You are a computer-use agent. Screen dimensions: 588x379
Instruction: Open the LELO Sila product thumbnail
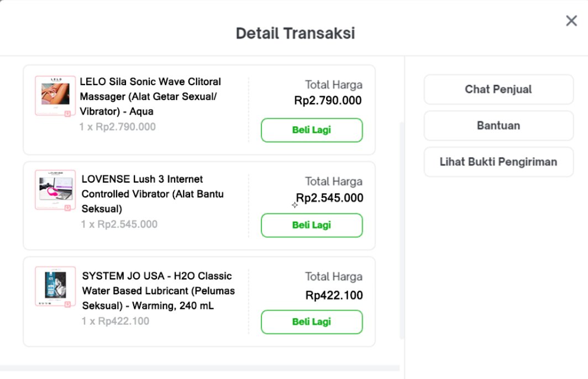pyautogui.click(x=55, y=93)
